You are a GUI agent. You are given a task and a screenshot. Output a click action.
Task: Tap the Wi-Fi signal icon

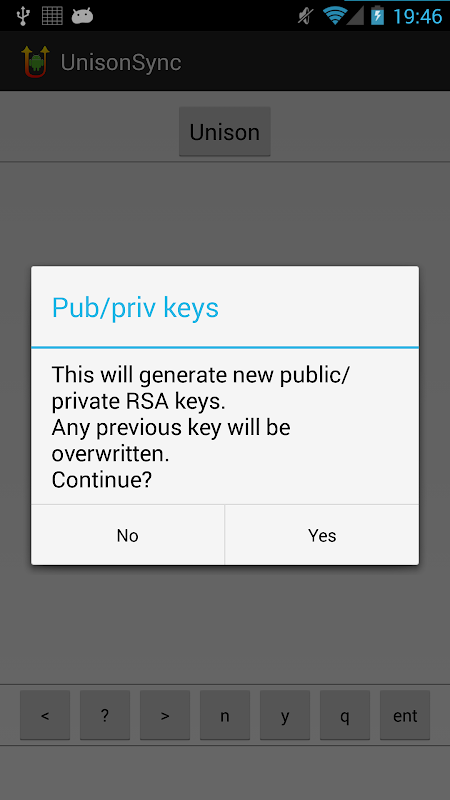pos(335,15)
